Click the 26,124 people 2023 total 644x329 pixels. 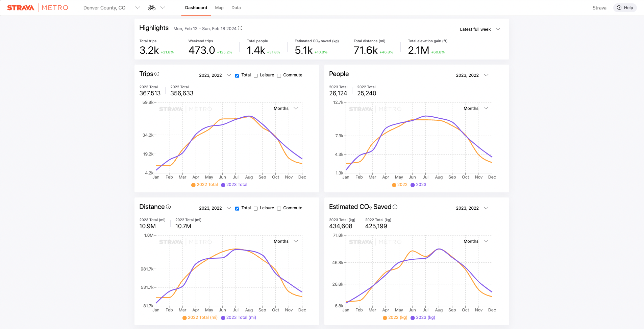pyautogui.click(x=338, y=93)
